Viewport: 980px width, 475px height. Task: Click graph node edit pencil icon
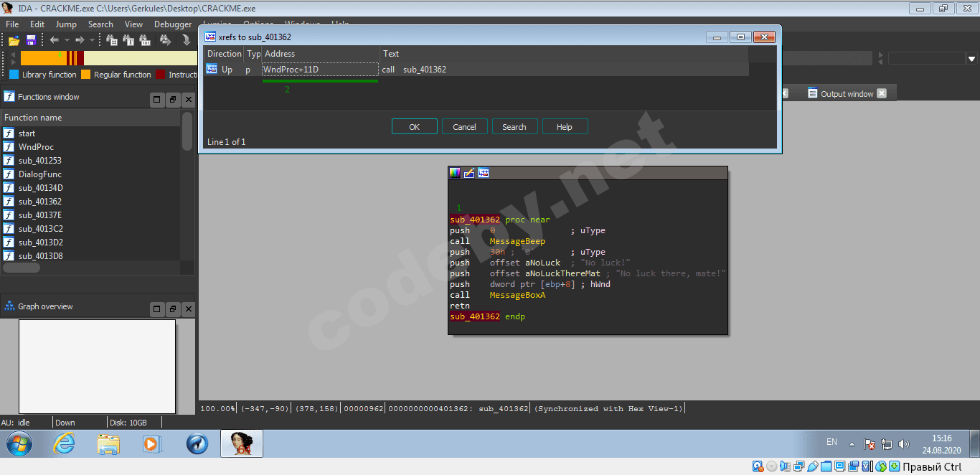(469, 173)
